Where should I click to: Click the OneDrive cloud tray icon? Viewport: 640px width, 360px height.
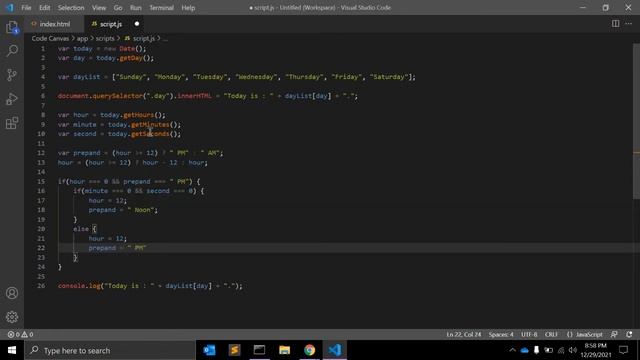(x=524, y=350)
